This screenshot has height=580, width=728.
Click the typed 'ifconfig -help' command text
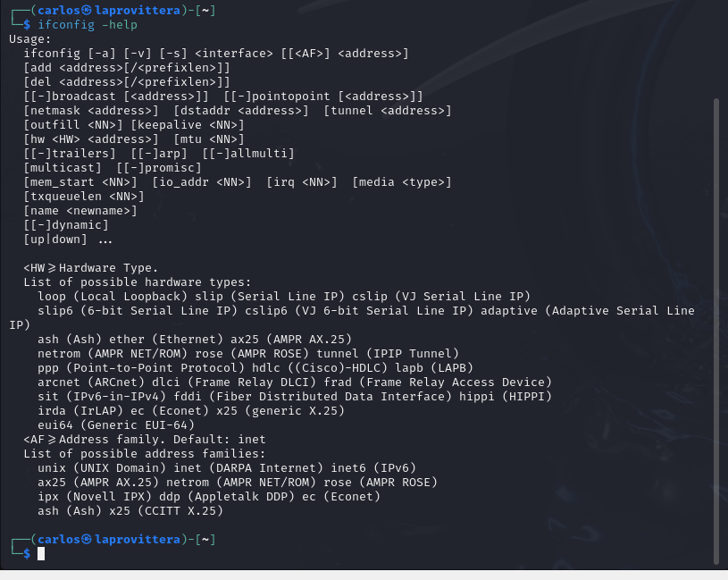point(88,25)
